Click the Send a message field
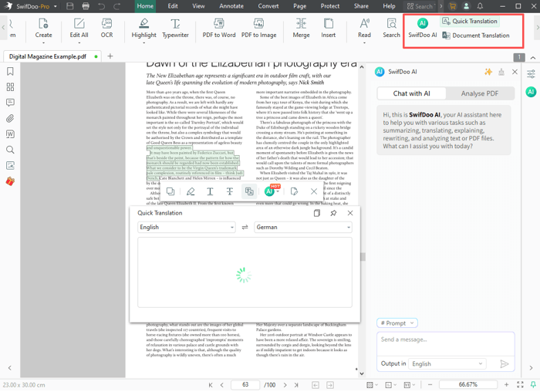Screen dimensions: 540x392 coord(446,344)
